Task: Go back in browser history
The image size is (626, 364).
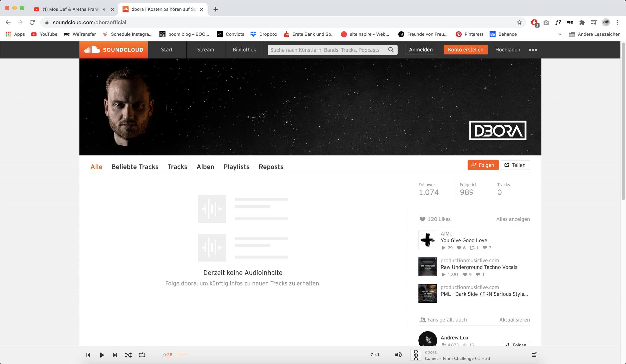Action: click(8, 22)
